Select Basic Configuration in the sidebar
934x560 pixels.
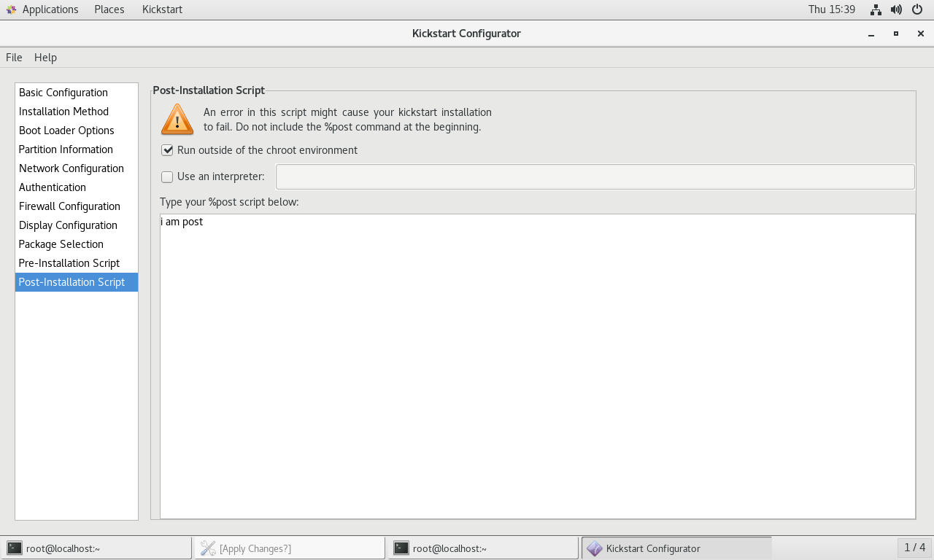pyautogui.click(x=77, y=93)
